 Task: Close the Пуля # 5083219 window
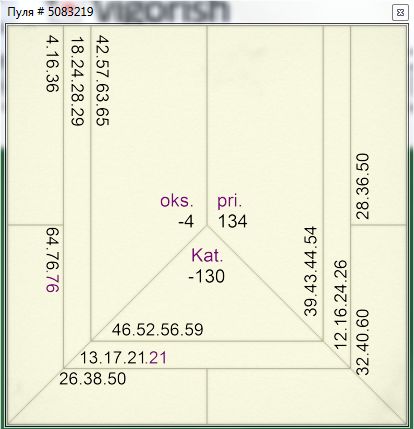point(400,13)
